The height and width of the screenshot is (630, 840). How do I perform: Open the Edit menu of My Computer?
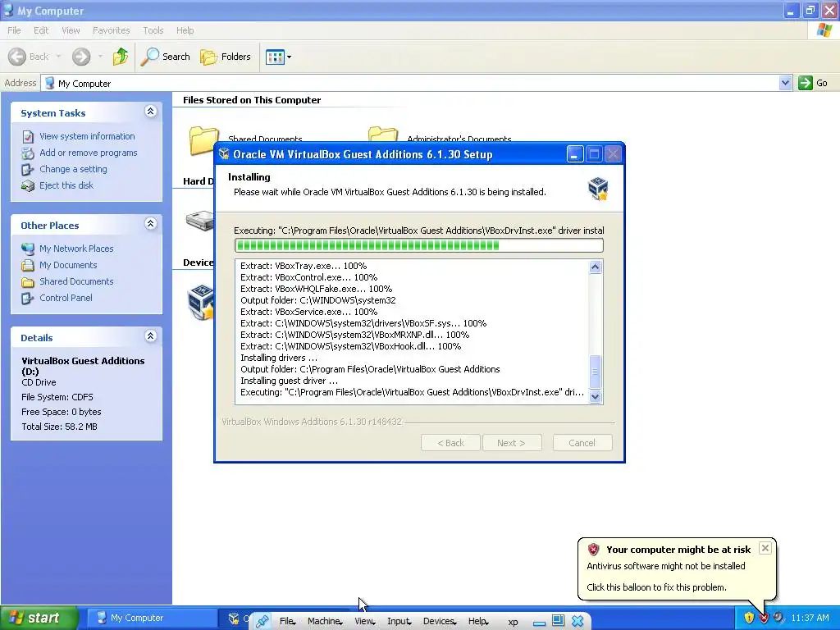[x=41, y=30]
